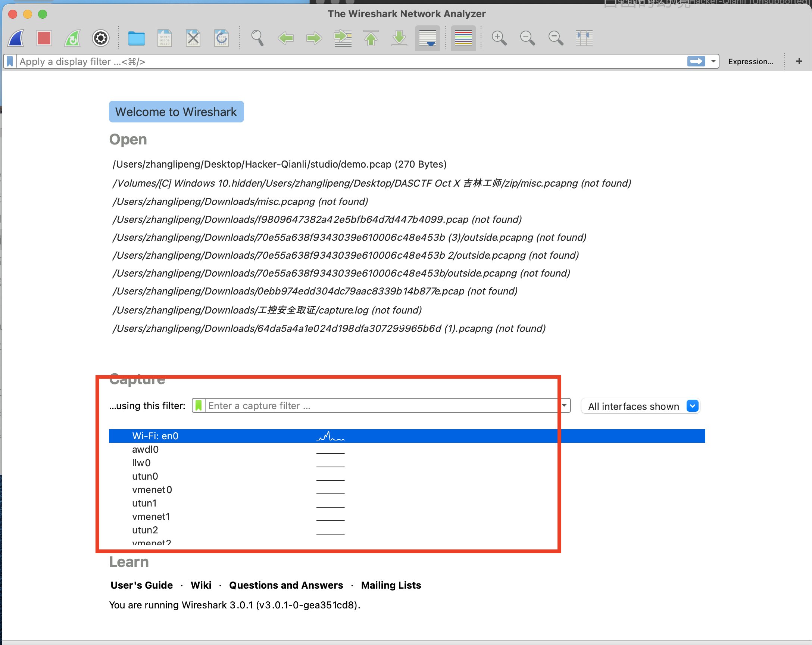Image resolution: width=812 pixels, height=645 pixels.
Task: Jump to the first packet
Action: [371, 38]
